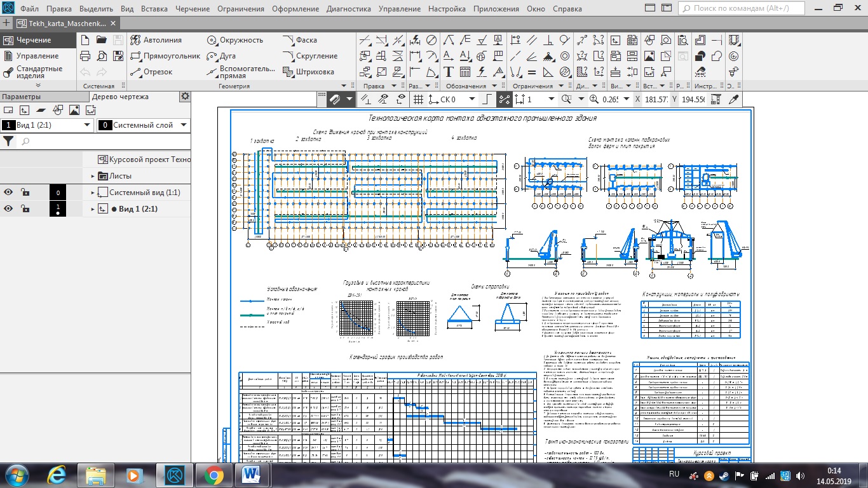Viewport: 868px width, 488px height.
Task: Select the Дуга arc tool
Action: 221,56
